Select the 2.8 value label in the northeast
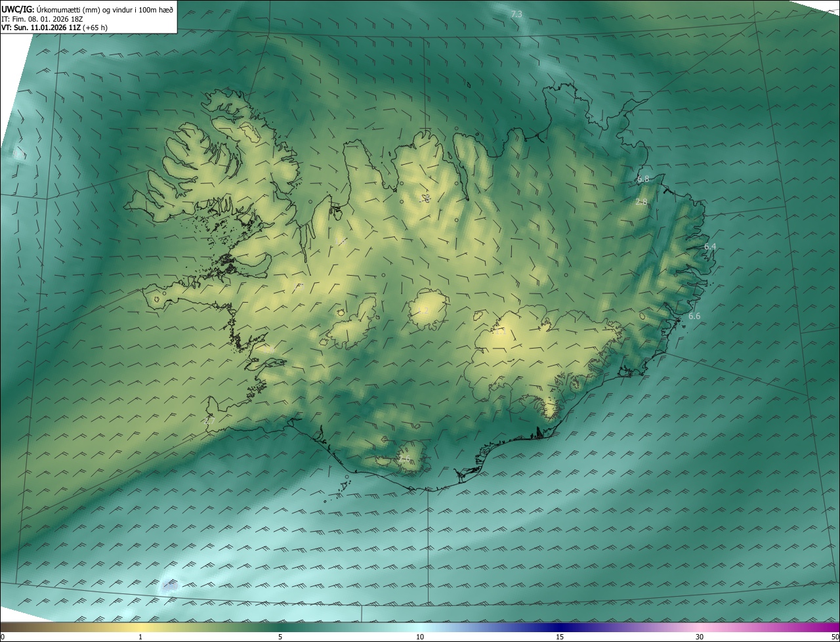Screen dimensions: 840x642 [x=641, y=202]
